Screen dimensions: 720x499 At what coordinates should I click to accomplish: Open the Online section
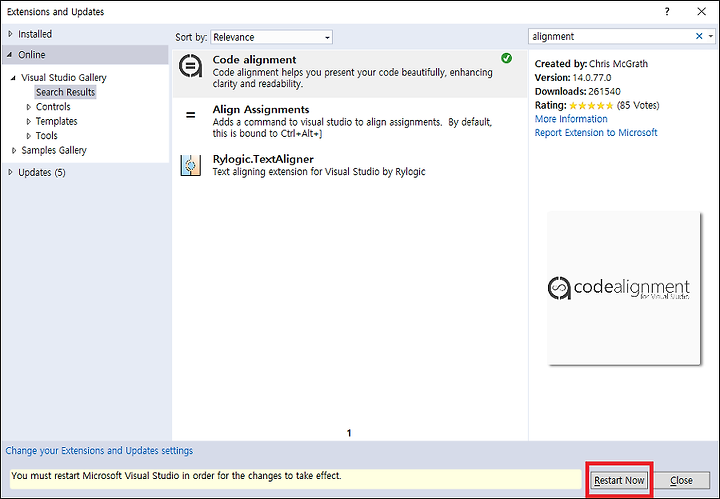pyautogui.click(x=32, y=55)
